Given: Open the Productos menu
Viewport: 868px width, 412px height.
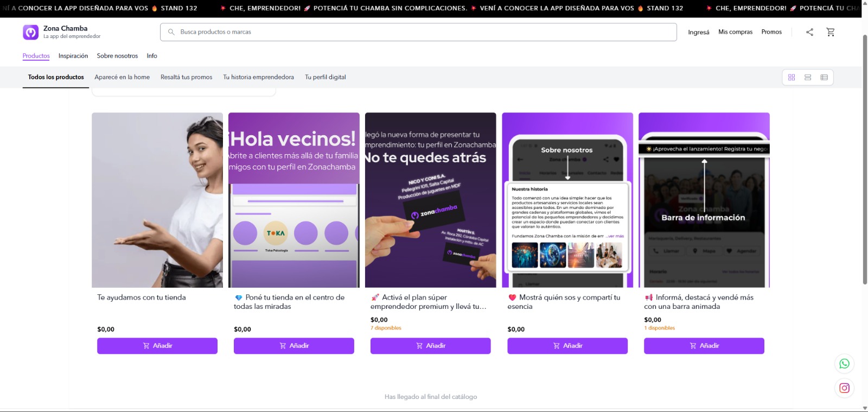Looking at the screenshot, I should (x=36, y=56).
